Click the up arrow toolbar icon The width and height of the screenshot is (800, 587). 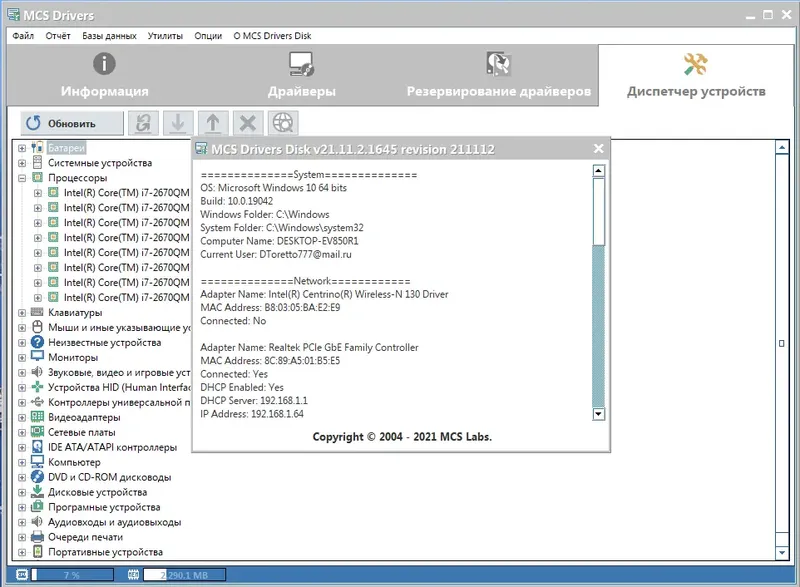pos(213,123)
